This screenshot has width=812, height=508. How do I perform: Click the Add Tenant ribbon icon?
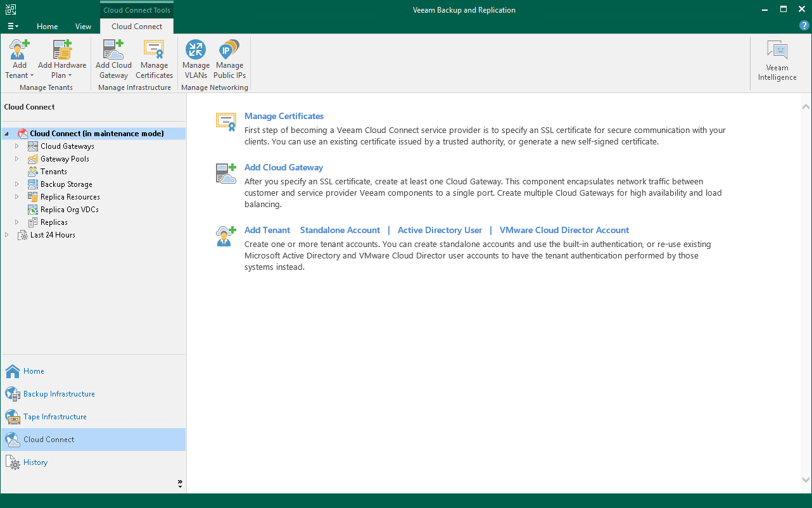20,49
